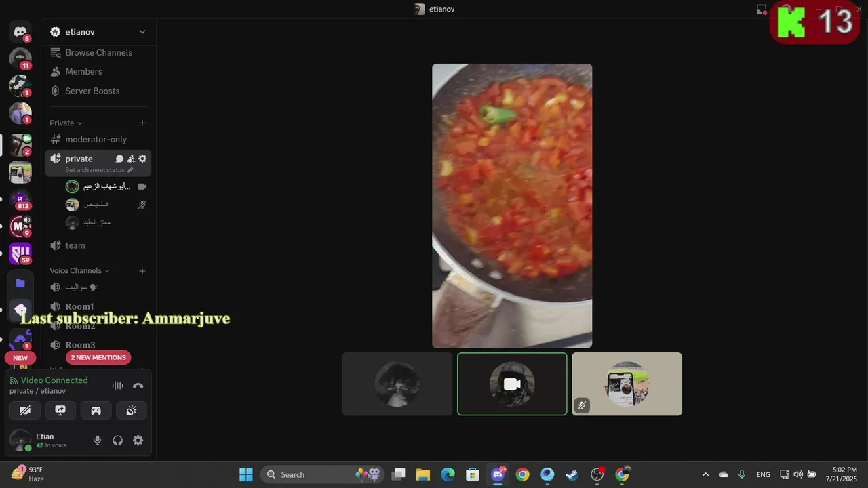Select muted beige participant tile
The image size is (868, 488).
[x=627, y=384]
